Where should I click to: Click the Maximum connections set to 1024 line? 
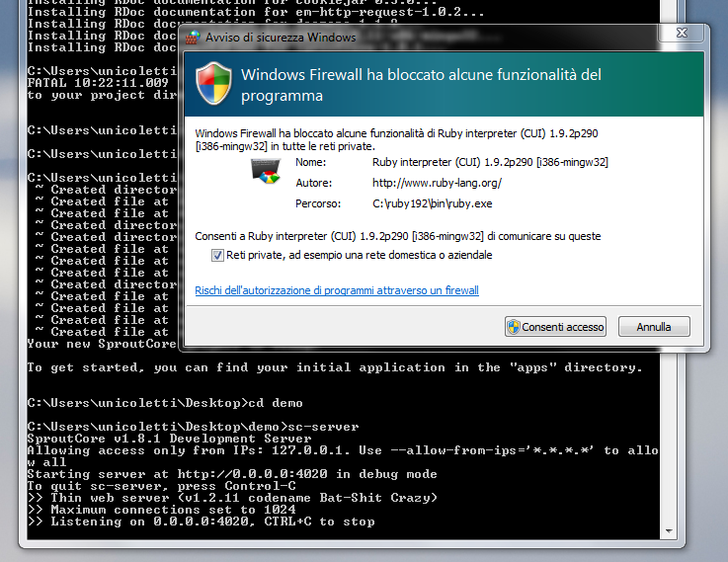(x=161, y=510)
